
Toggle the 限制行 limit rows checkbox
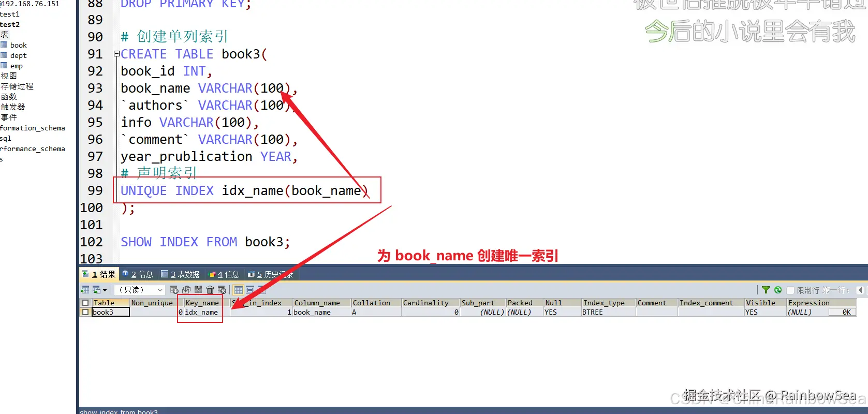790,290
